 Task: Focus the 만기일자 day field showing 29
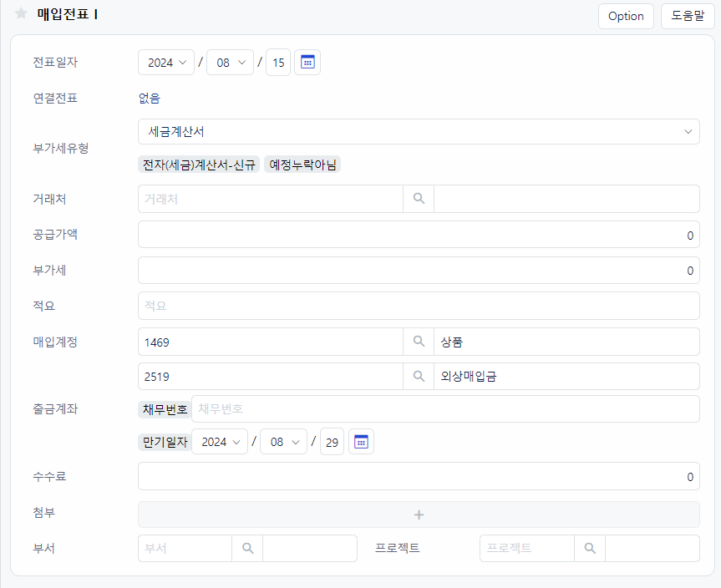coord(332,442)
